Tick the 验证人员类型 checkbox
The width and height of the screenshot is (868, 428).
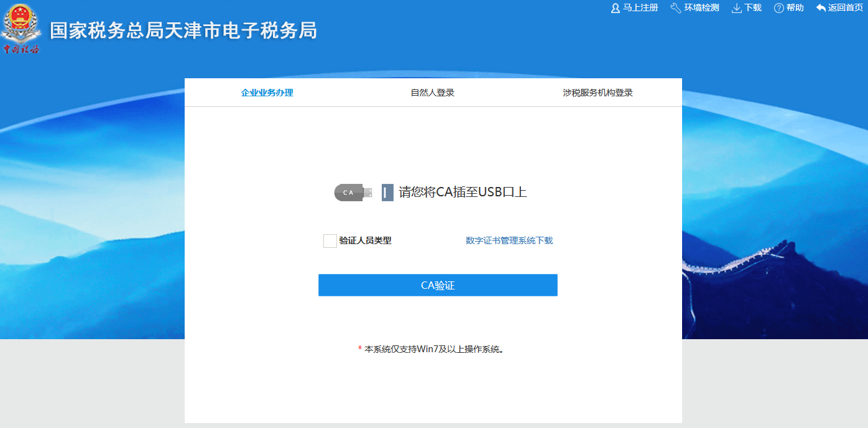[x=330, y=241]
